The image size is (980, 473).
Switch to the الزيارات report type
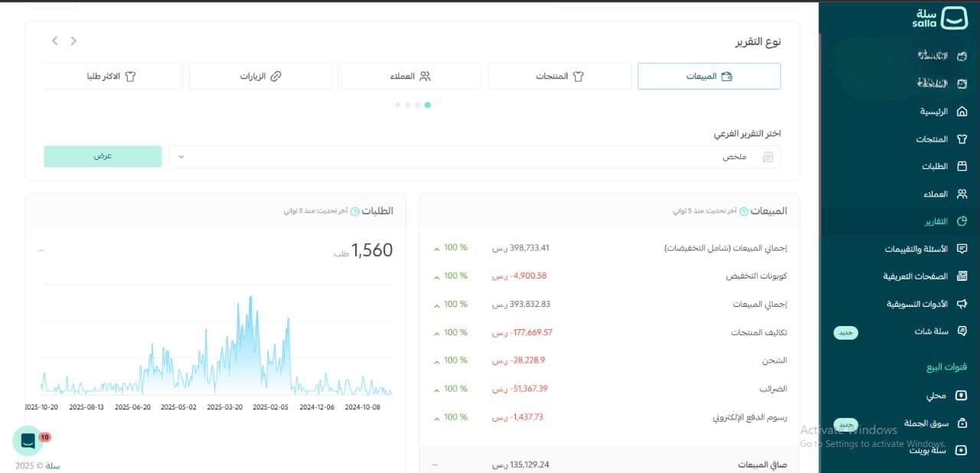(x=260, y=77)
